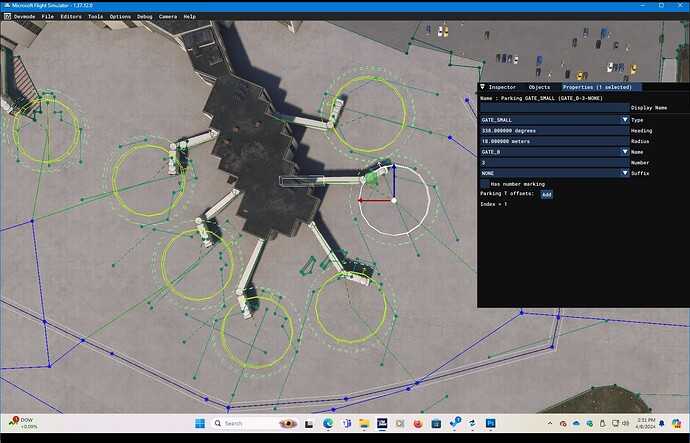Click the white center handle of the gizmo

pyautogui.click(x=394, y=201)
